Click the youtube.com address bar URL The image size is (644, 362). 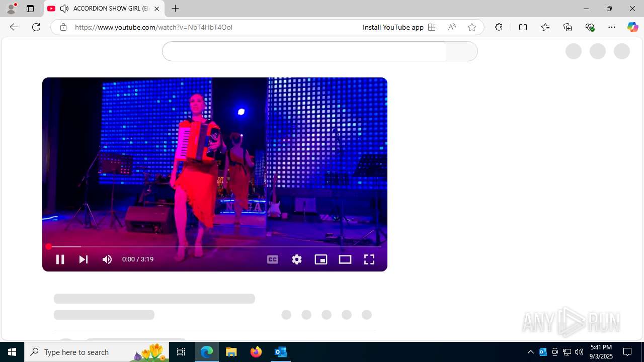coord(153,27)
